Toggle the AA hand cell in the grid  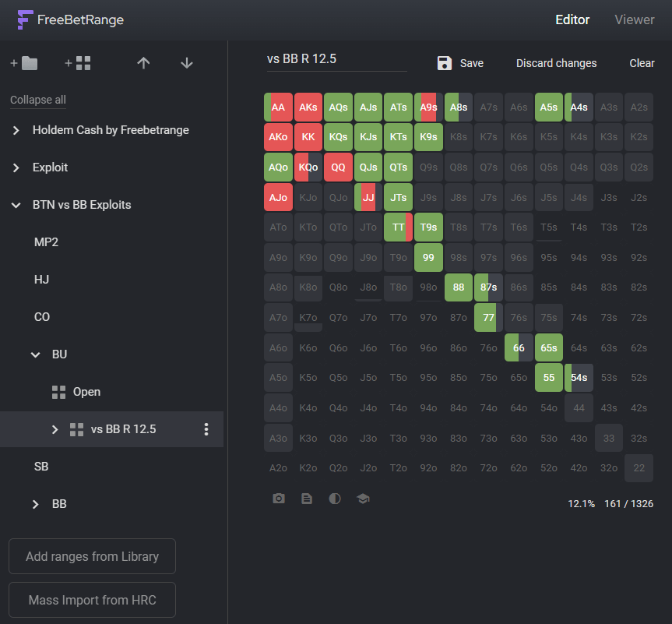pos(278,108)
